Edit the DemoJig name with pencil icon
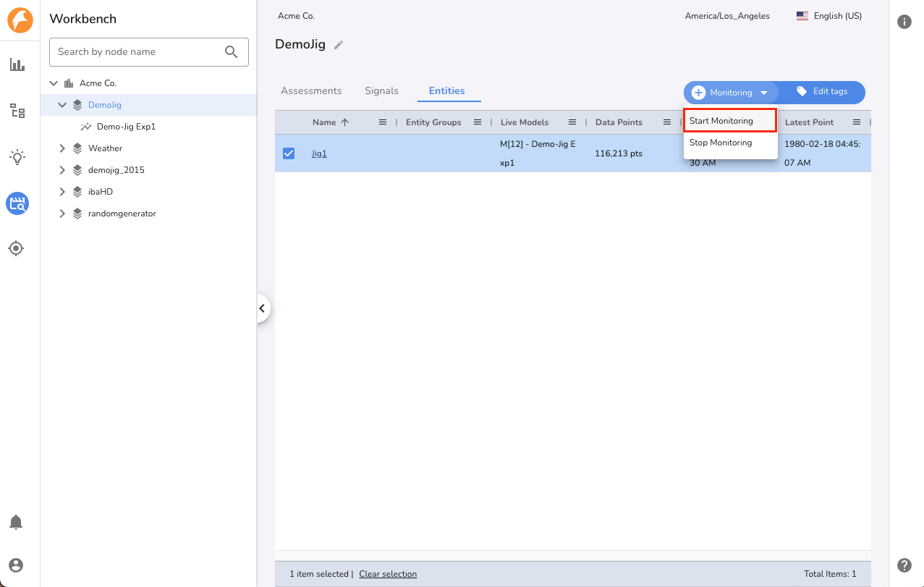 tap(339, 45)
